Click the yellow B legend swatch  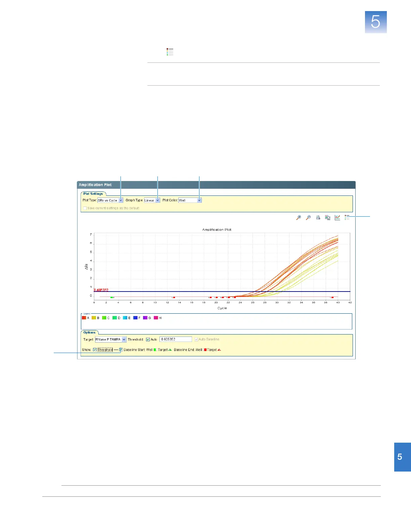[x=94, y=318]
